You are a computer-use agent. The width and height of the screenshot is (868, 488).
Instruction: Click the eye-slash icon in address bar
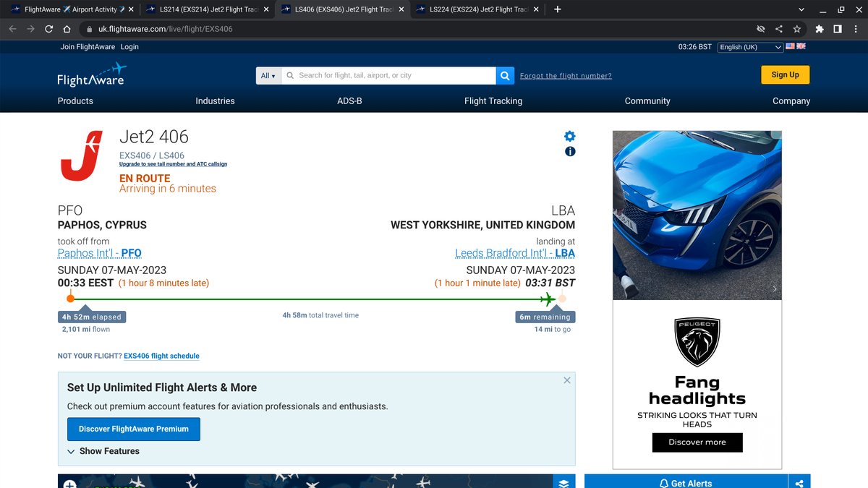tap(760, 29)
